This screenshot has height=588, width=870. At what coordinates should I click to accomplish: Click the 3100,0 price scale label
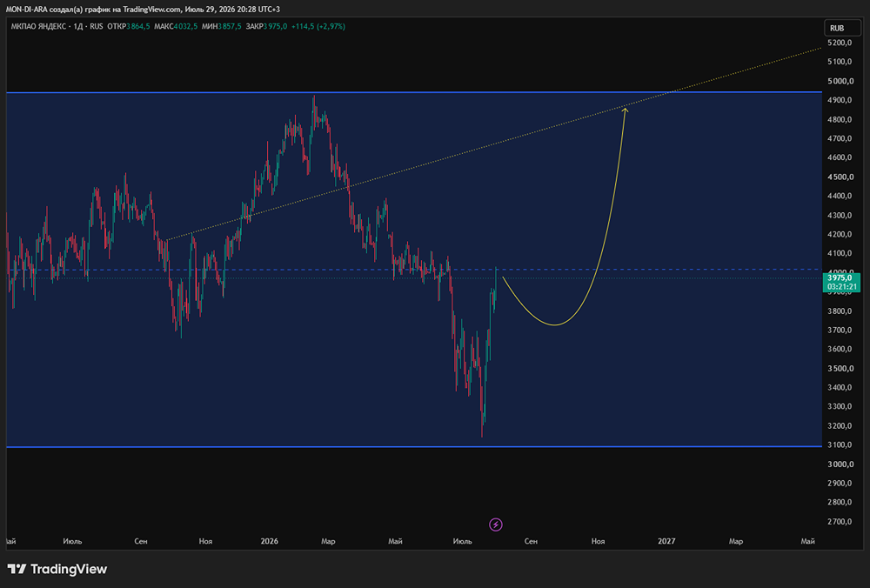click(x=840, y=444)
